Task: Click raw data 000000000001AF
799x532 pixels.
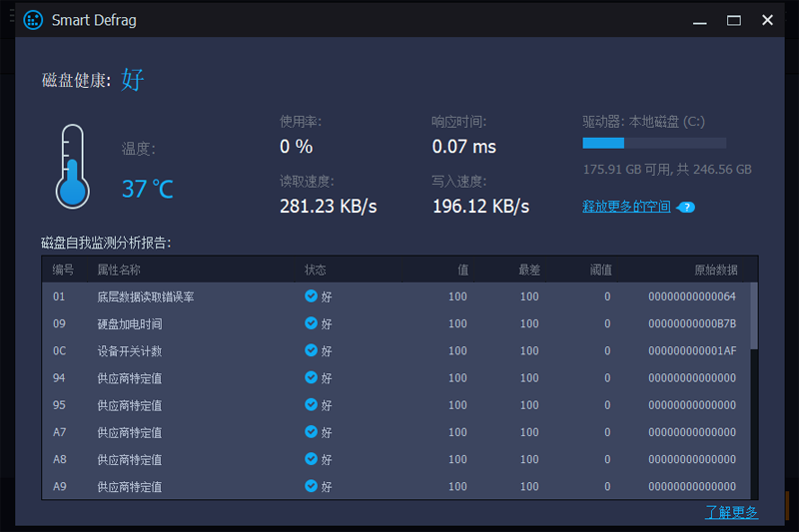Action: (692, 350)
